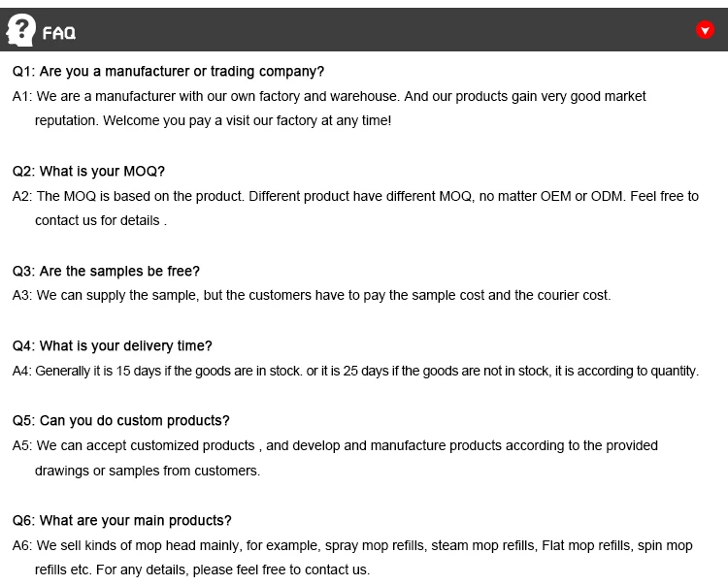
Task: Select question Q5 about custom products
Action: [x=120, y=421]
